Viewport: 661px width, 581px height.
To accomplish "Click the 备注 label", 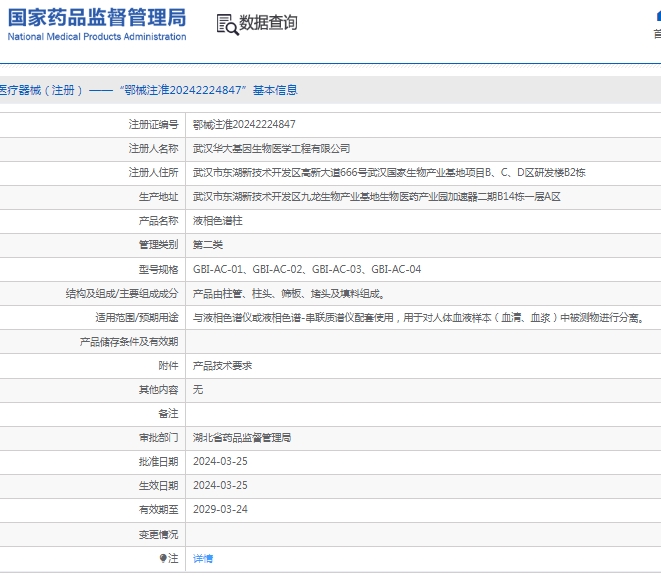I will pyautogui.click(x=168, y=414).
